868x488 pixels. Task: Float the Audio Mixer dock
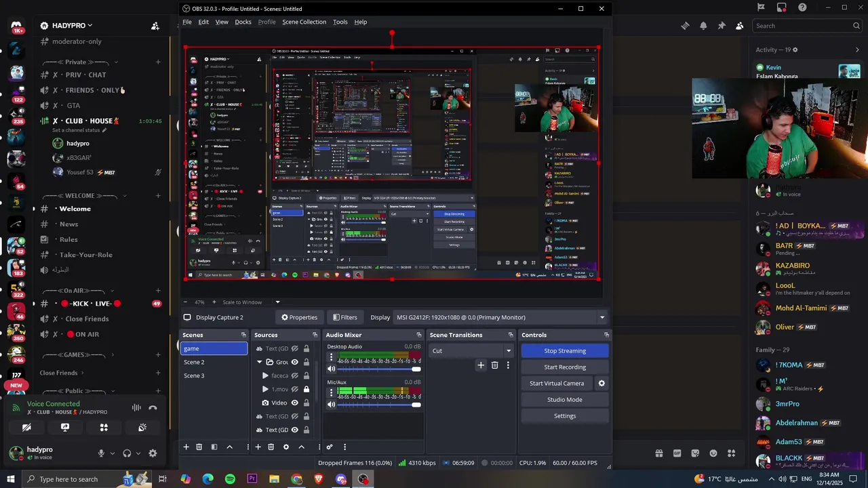click(419, 335)
